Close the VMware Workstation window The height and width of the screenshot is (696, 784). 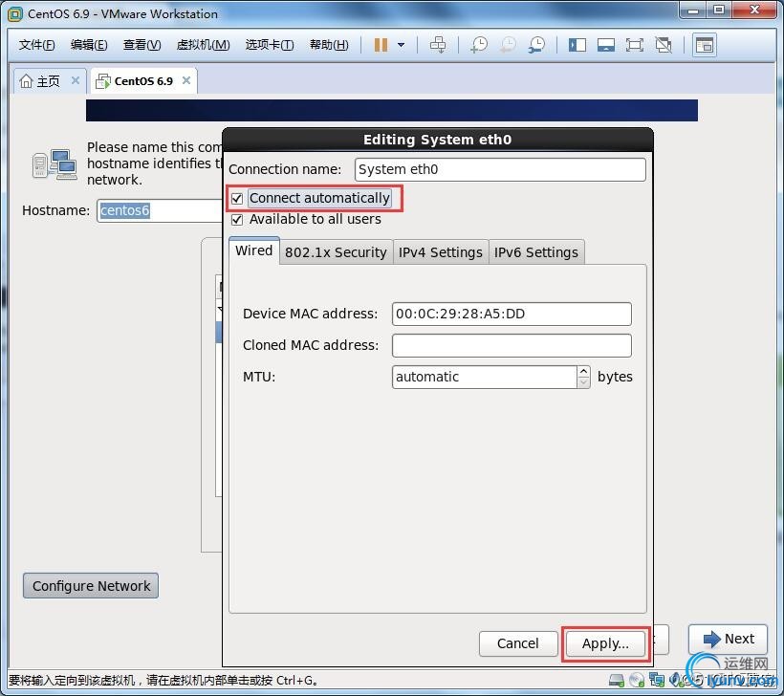tap(754, 11)
